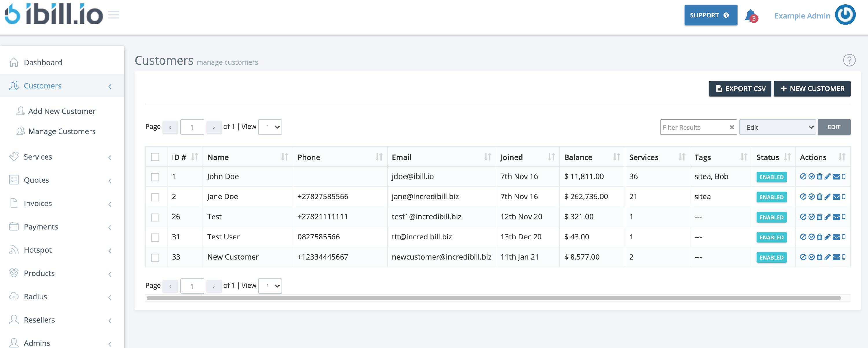The width and height of the screenshot is (868, 348).
Task: Click the mobile phone icon for customer 26
Action: pos(843,217)
